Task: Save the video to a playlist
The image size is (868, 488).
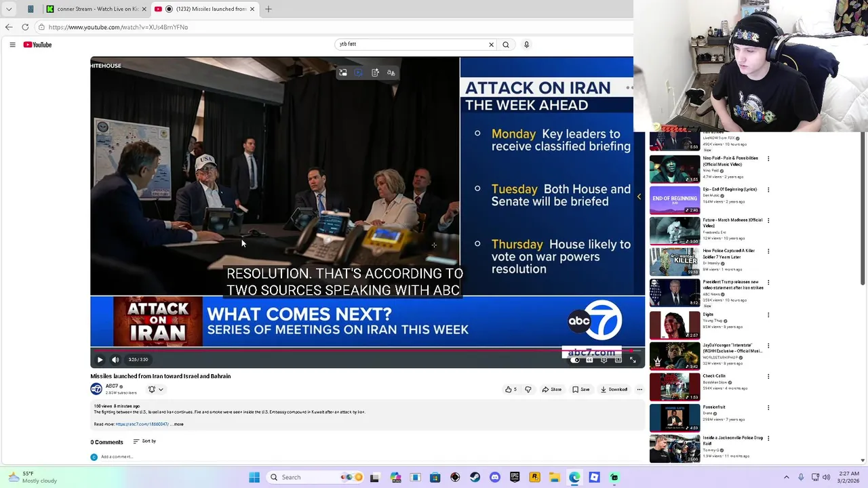Action: click(580, 390)
